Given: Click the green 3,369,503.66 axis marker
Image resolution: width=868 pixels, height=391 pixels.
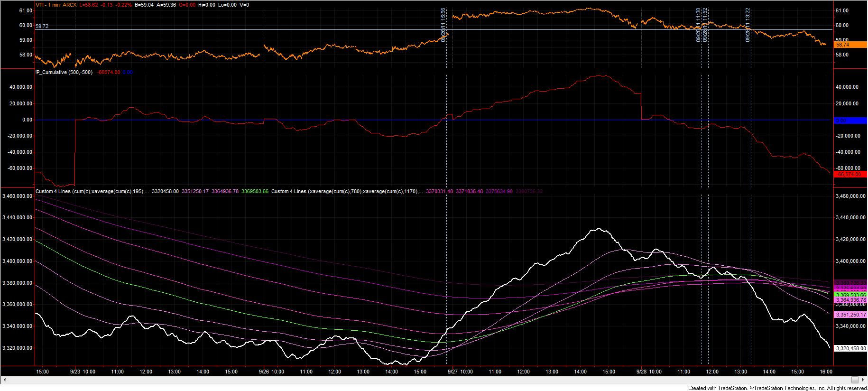Looking at the screenshot, I should [x=851, y=295].
